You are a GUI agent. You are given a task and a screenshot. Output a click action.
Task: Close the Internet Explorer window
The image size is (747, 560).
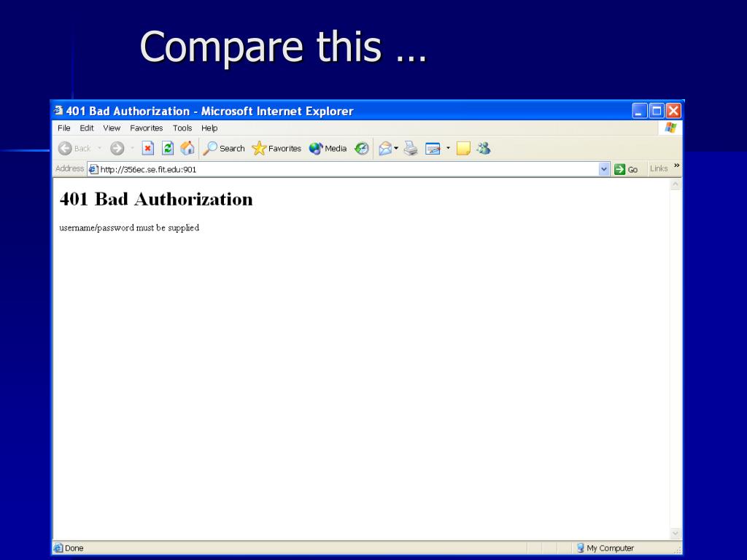tap(673, 111)
